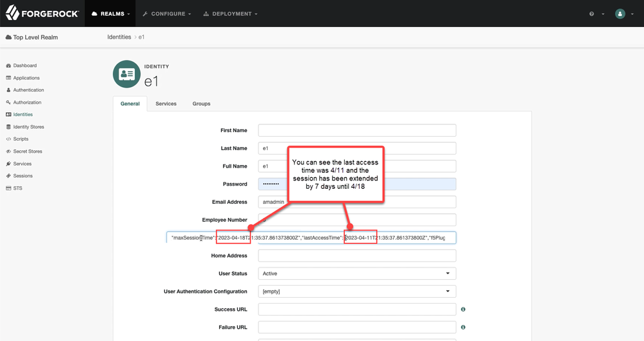Image resolution: width=644 pixels, height=341 pixels.
Task: Open the user avatar account menu
Action: [x=620, y=14]
